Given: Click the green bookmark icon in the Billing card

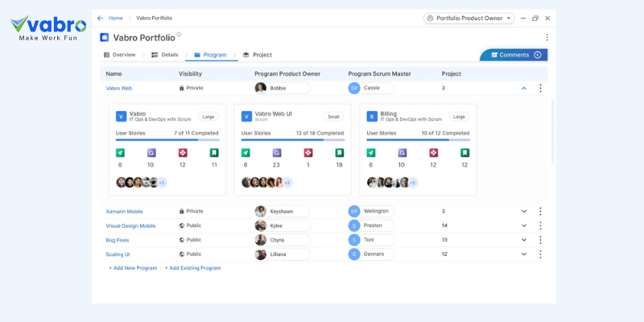Looking at the screenshot, I should point(465,153).
